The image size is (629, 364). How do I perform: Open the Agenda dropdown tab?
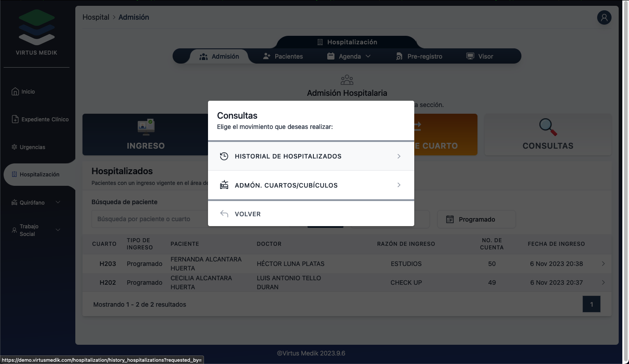tap(349, 56)
